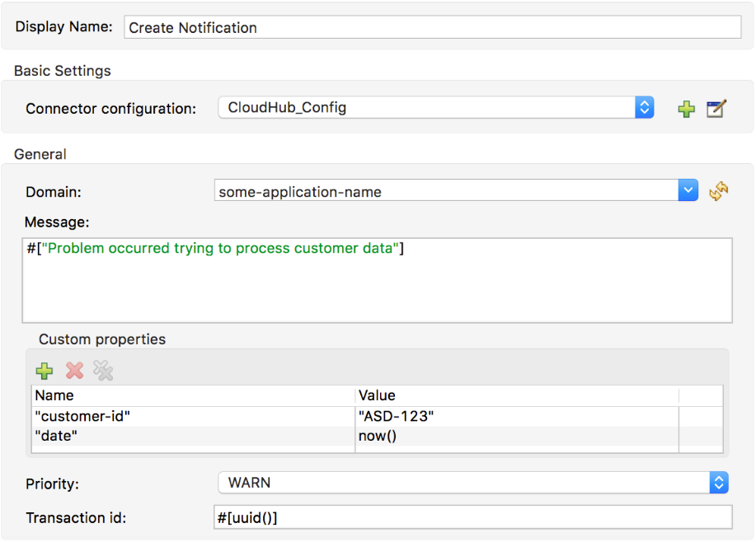Open the Connector configuration dropdown
This screenshot has height=542, width=756.
[x=645, y=108]
